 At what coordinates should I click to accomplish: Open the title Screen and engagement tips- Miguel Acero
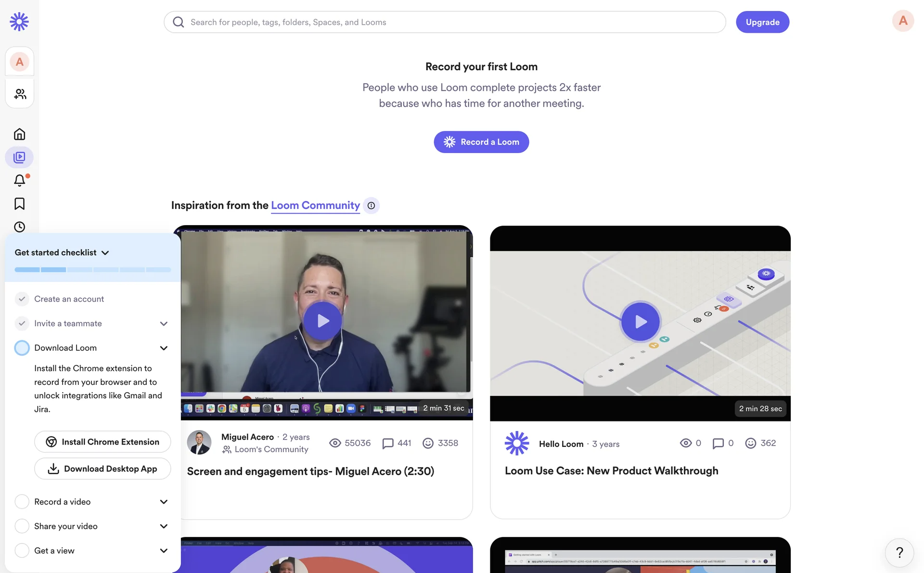click(310, 471)
